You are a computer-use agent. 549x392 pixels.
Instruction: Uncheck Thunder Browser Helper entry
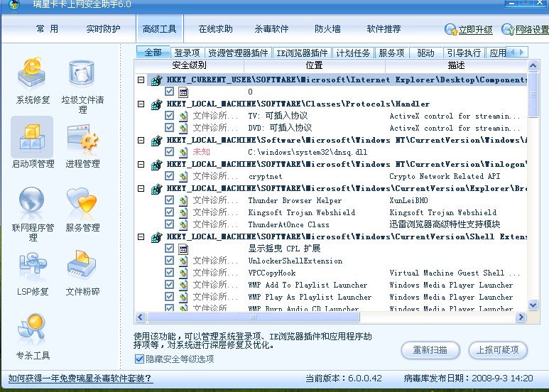(170, 200)
